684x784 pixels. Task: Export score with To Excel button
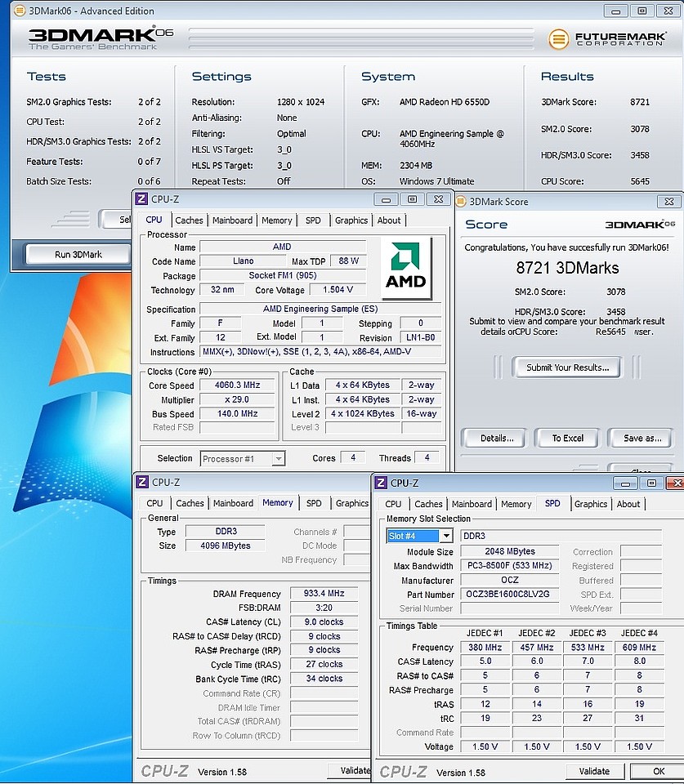567,439
